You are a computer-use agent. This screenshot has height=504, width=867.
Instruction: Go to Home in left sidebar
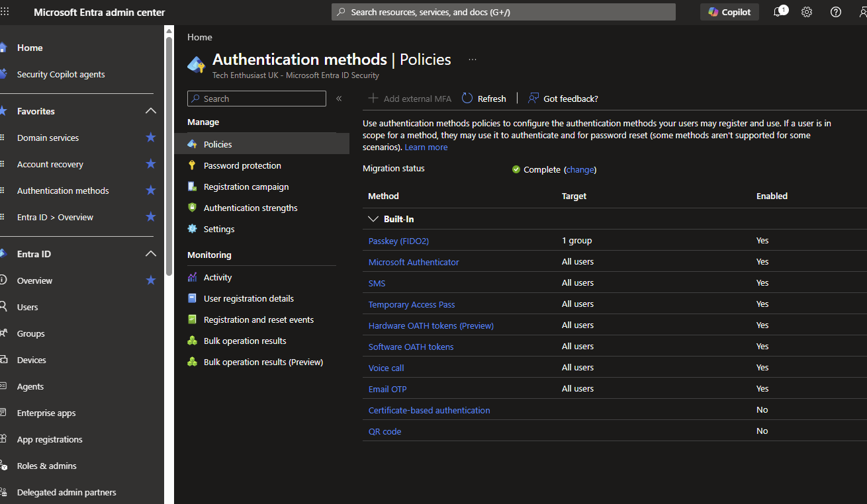(x=30, y=48)
